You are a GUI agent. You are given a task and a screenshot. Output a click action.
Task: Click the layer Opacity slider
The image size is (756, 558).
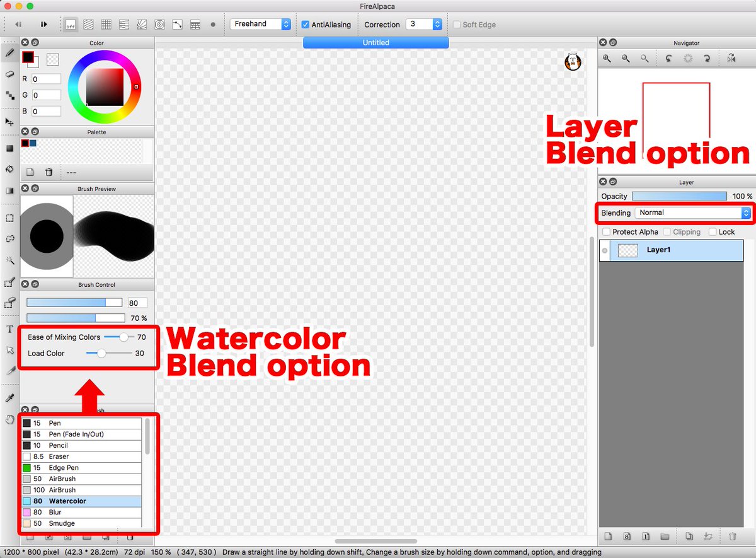(679, 196)
